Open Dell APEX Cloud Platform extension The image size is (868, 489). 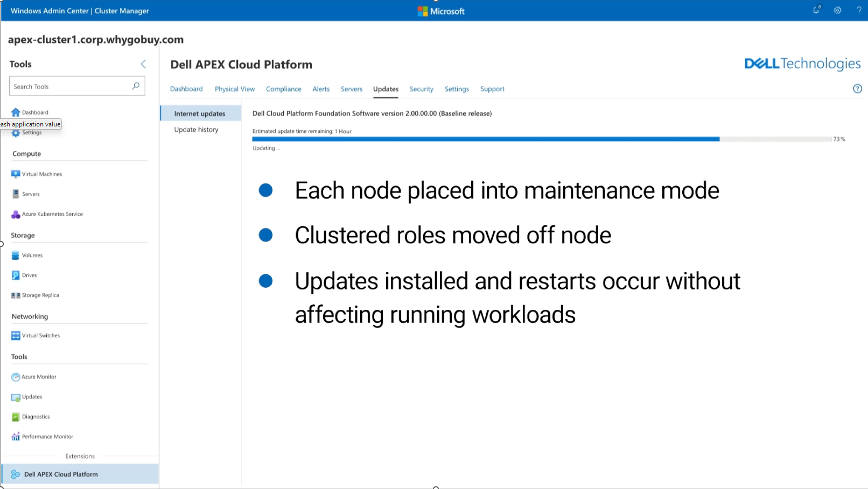61,474
